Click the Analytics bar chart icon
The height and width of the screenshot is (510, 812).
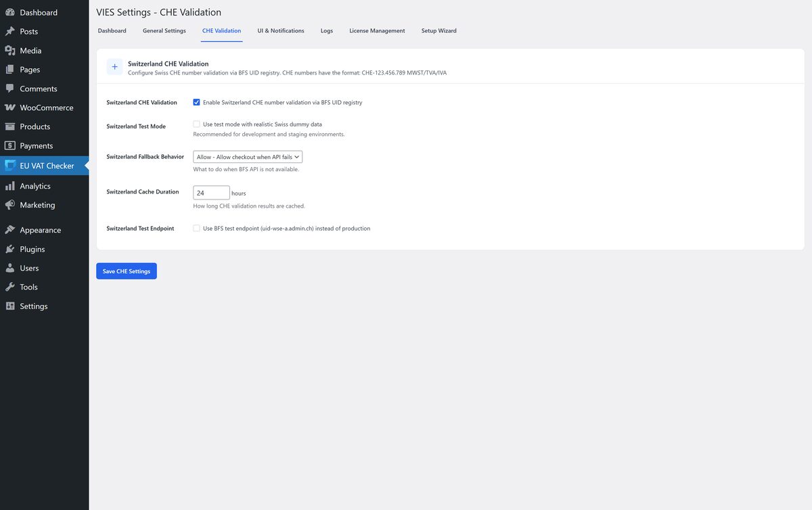[x=10, y=186]
